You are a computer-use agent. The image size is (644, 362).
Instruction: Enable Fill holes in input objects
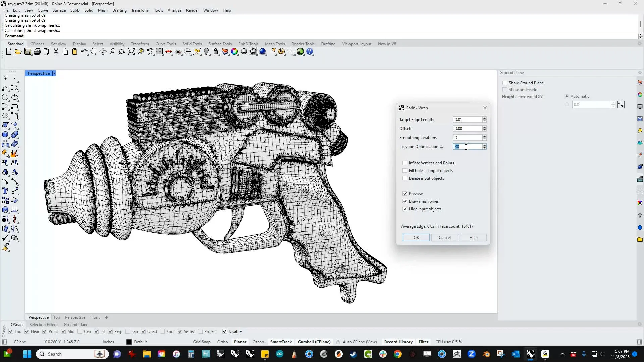point(405,171)
